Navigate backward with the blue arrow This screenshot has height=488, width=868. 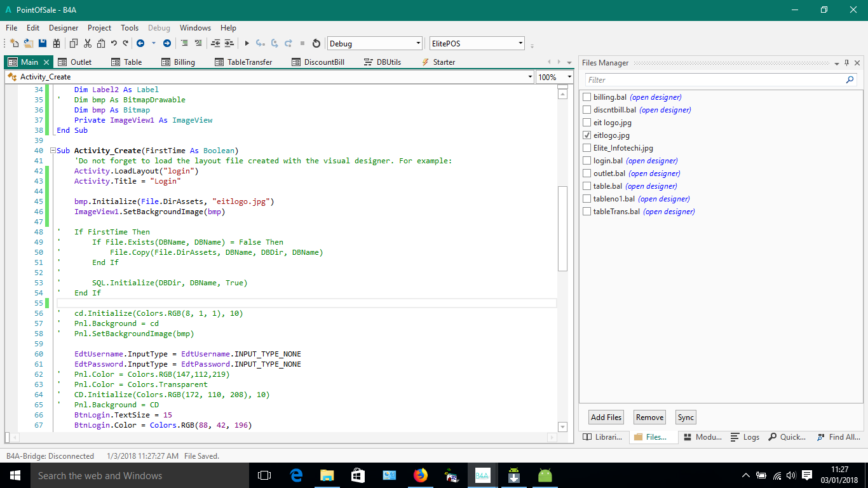point(140,43)
